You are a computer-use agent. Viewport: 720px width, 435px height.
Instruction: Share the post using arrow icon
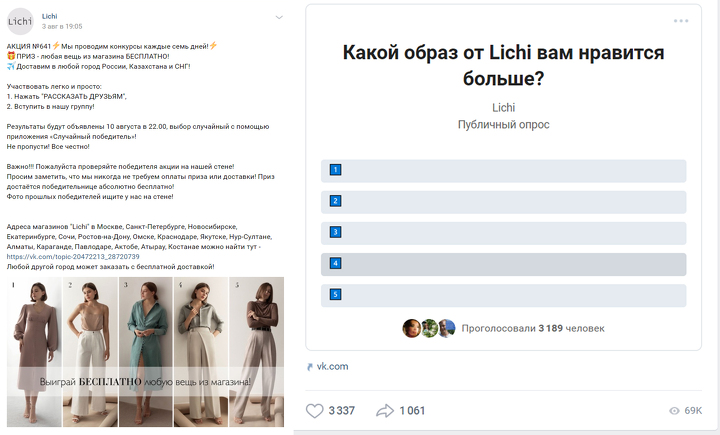point(385,411)
